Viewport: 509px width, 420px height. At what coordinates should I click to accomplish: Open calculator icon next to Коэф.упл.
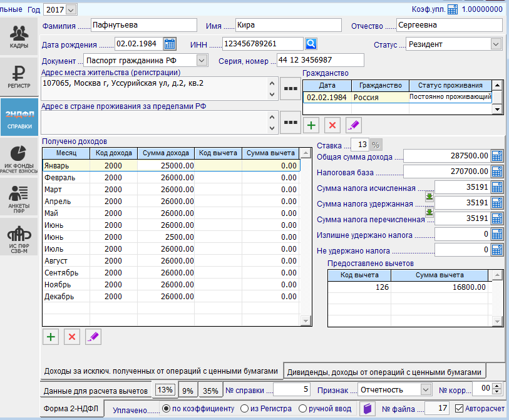tap(452, 9)
